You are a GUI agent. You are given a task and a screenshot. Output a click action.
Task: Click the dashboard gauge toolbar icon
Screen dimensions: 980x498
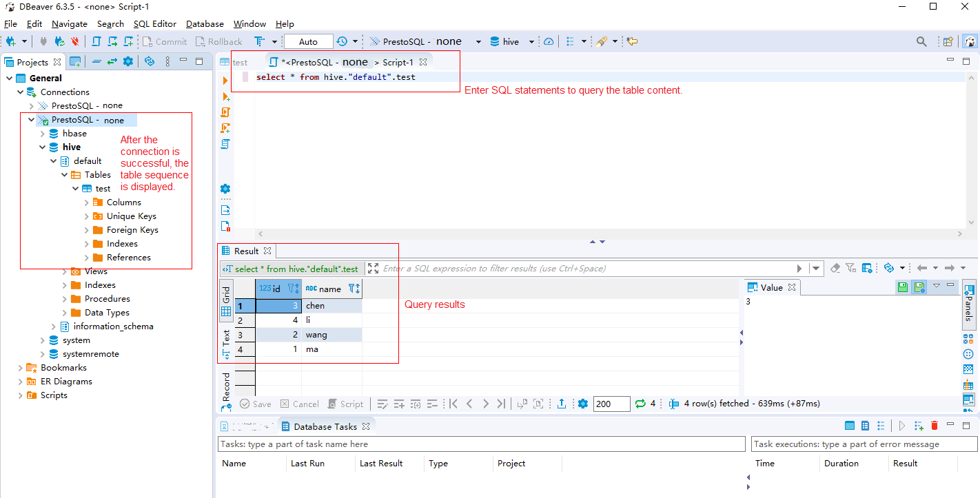[x=549, y=41]
